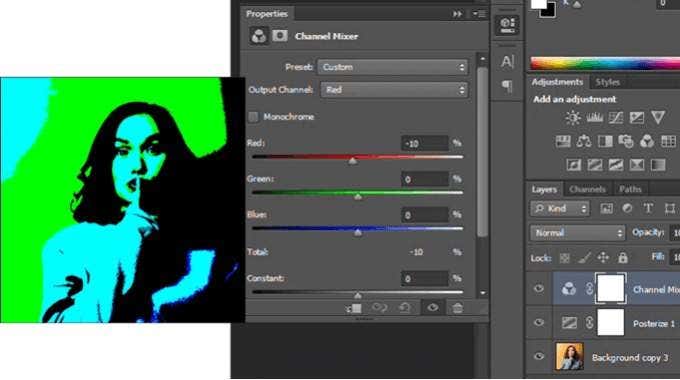Open the Properties panel dock icon
680x380 pixels.
[x=507, y=25]
